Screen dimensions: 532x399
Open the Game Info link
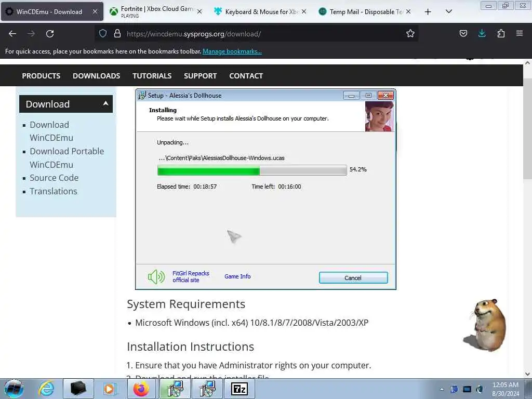(237, 276)
